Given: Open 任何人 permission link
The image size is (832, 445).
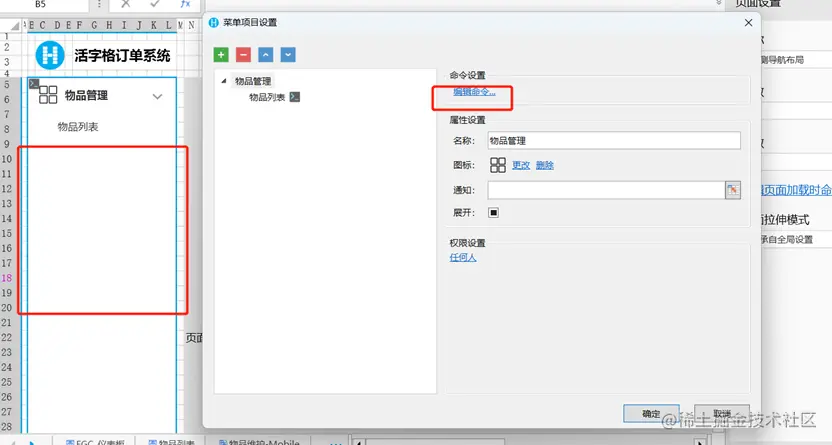Looking at the screenshot, I should click(463, 258).
